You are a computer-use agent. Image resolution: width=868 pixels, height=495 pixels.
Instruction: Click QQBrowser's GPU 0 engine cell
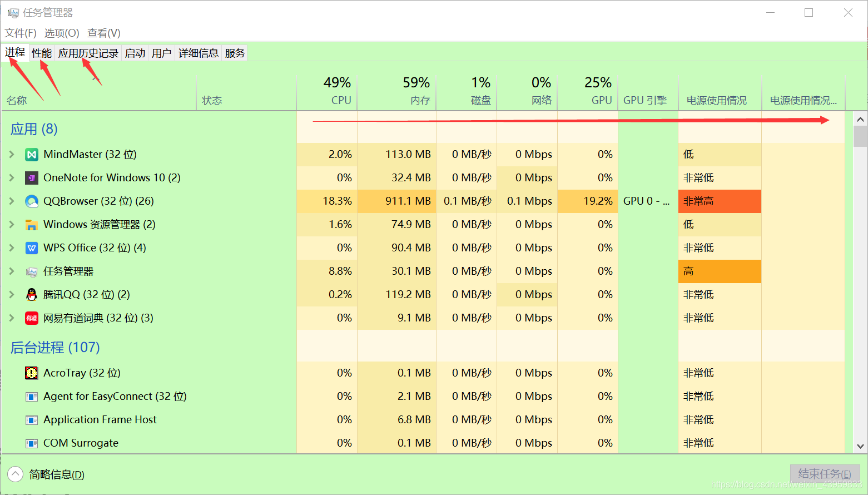[x=648, y=201]
